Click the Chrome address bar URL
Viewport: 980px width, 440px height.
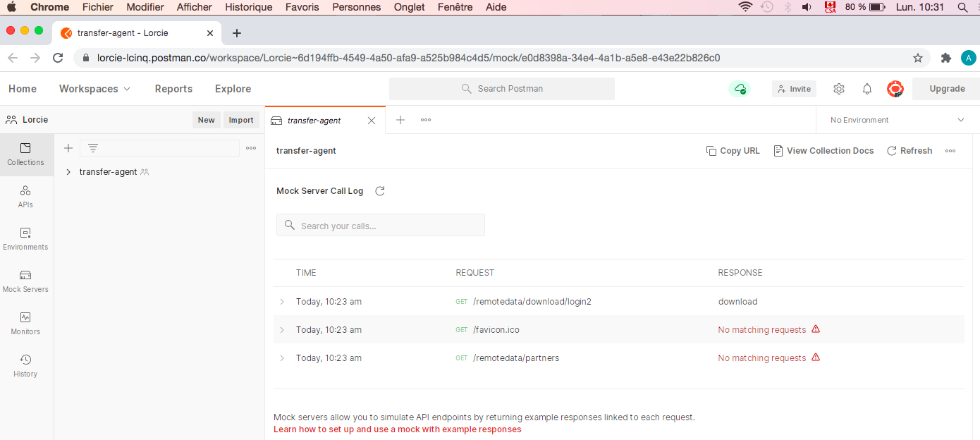(408, 58)
